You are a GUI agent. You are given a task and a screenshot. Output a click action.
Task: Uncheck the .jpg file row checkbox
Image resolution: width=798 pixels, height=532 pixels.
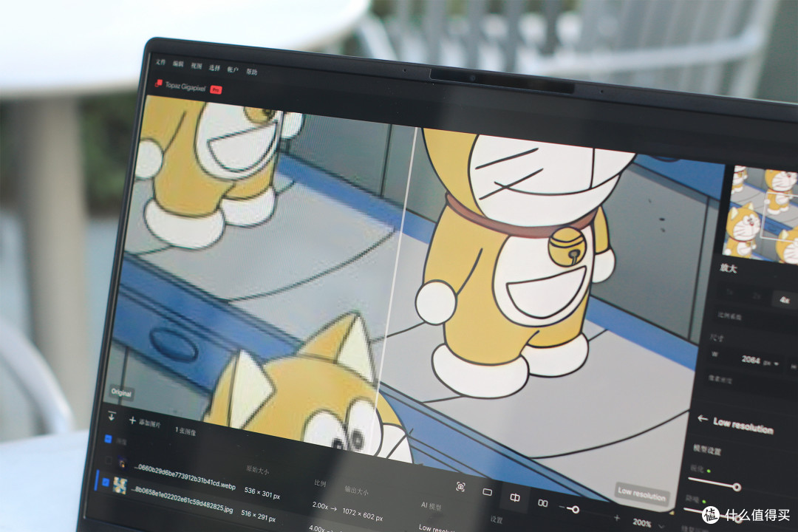(106, 482)
